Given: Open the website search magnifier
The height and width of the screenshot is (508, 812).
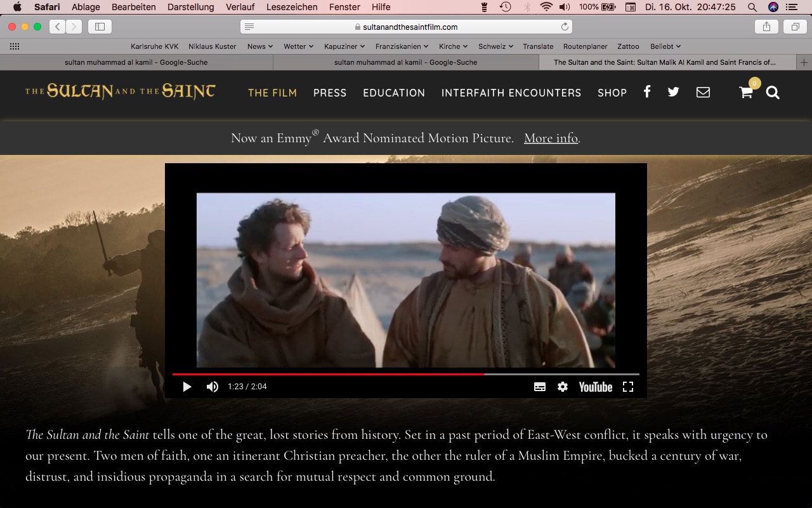Looking at the screenshot, I should click(773, 93).
